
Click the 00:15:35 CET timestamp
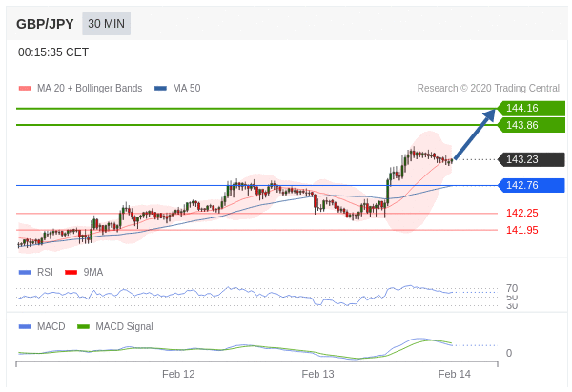[x=53, y=53]
